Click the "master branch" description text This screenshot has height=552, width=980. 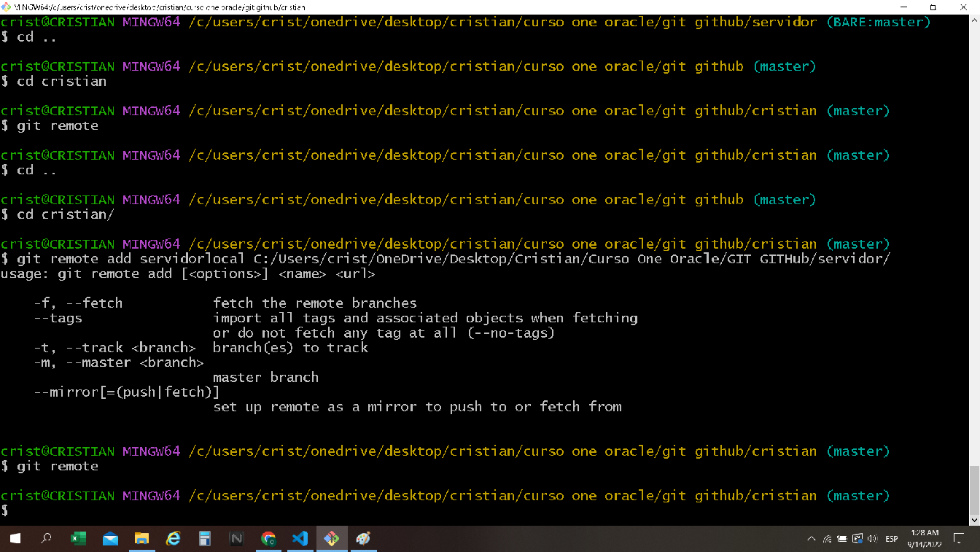point(266,378)
